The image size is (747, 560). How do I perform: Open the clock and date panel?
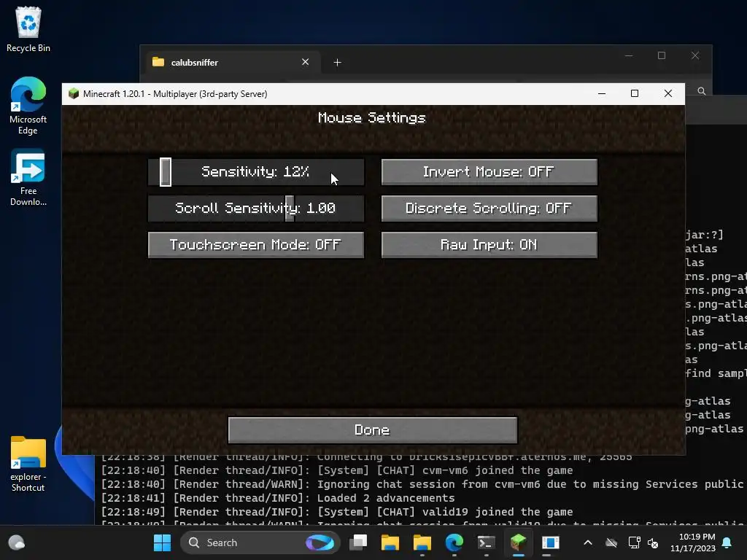pyautogui.click(x=693, y=542)
